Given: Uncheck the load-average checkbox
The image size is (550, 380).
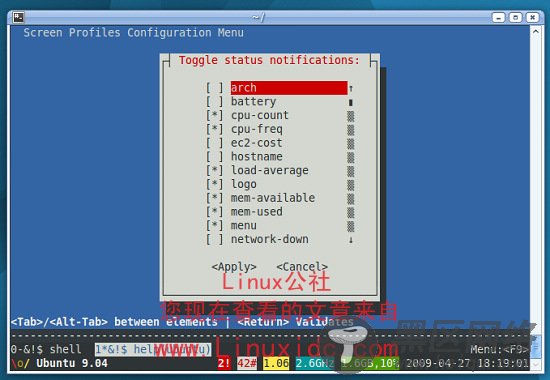Looking at the screenshot, I should point(214,170).
